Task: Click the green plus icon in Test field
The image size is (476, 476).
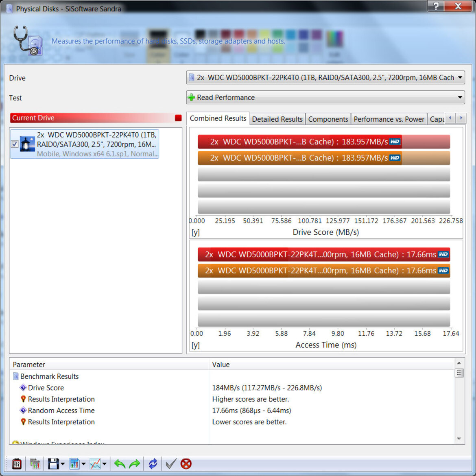Action: (x=191, y=98)
